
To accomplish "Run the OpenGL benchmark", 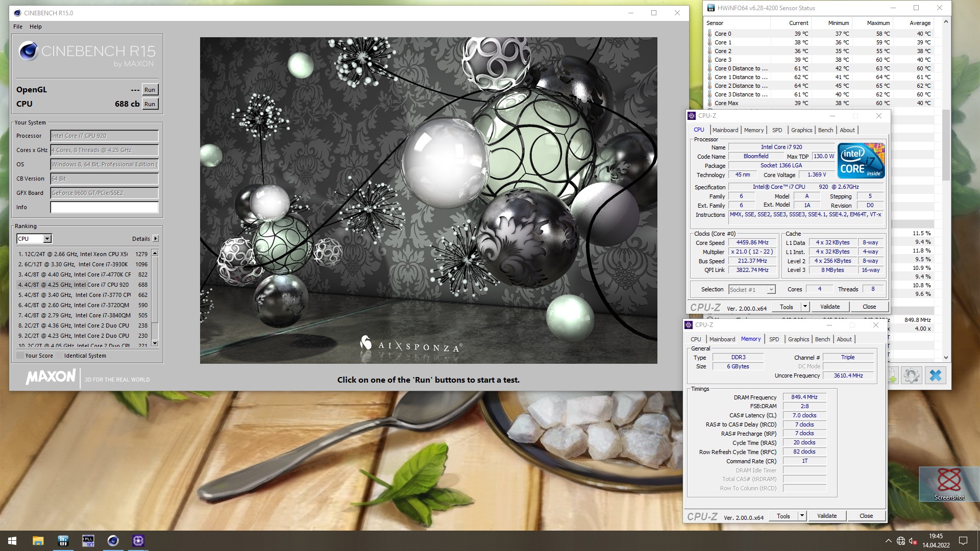I will pos(150,90).
